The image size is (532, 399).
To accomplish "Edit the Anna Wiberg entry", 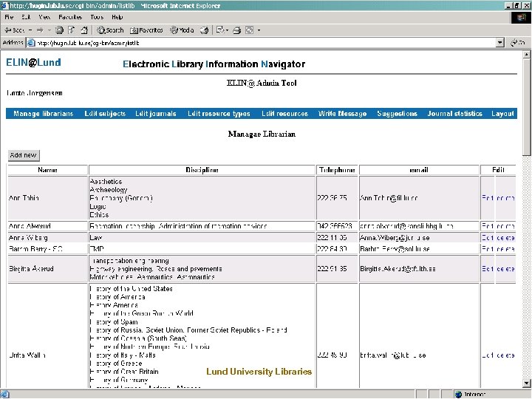I will click(x=488, y=237).
